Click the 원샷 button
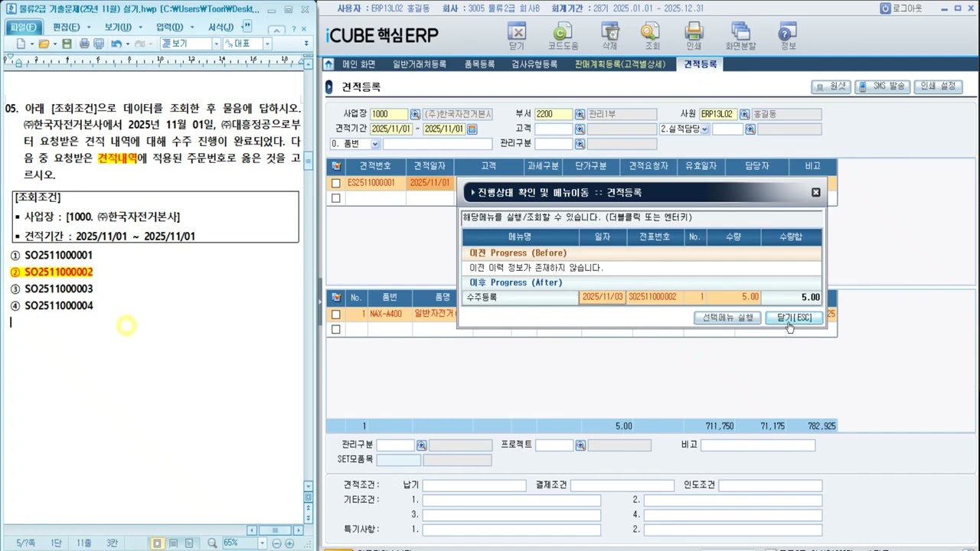The width and height of the screenshot is (980, 551). coord(831,86)
